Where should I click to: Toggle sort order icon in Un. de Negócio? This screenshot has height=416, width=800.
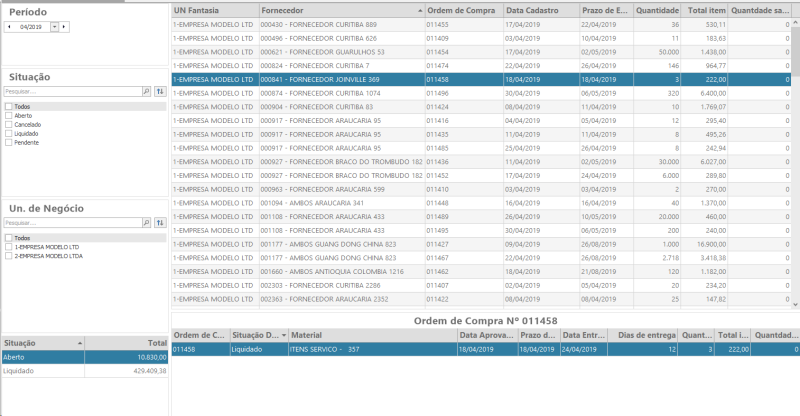tap(160, 223)
